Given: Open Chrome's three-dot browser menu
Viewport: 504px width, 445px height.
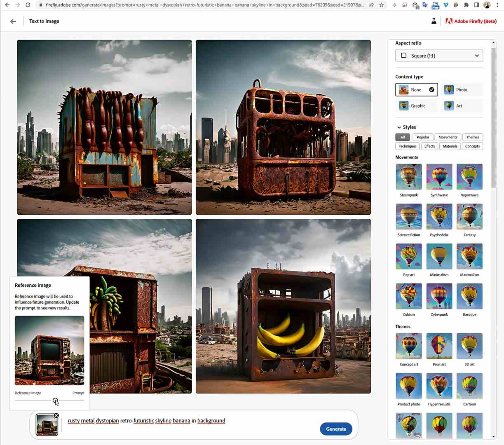Looking at the screenshot, I should [497, 5].
